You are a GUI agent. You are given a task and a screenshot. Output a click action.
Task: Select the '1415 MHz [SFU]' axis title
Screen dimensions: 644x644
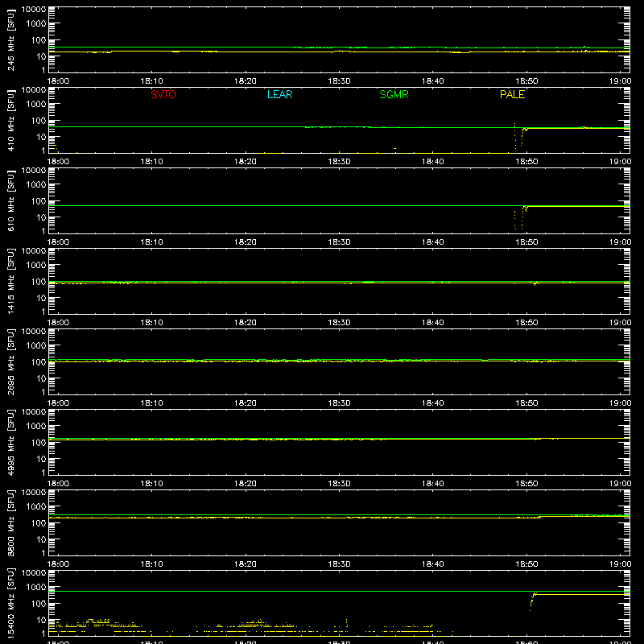tap(11, 282)
